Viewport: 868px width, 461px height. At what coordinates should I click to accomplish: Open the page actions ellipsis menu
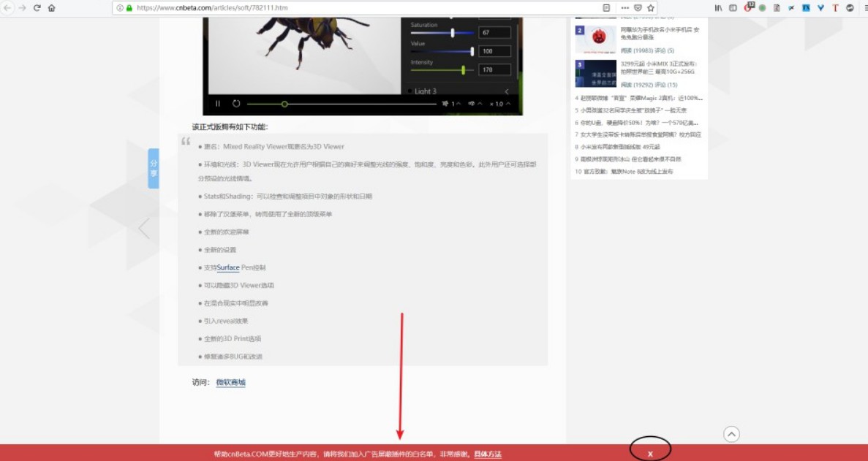[x=624, y=8]
